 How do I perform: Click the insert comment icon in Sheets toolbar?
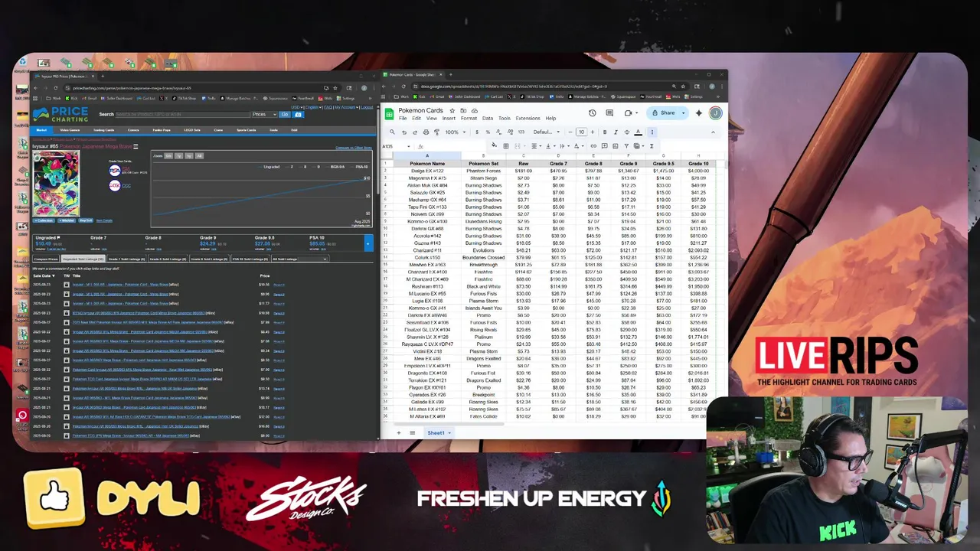(604, 145)
